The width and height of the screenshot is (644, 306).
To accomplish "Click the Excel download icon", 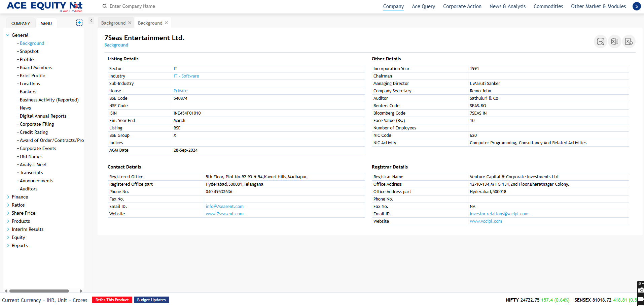I will (629, 41).
